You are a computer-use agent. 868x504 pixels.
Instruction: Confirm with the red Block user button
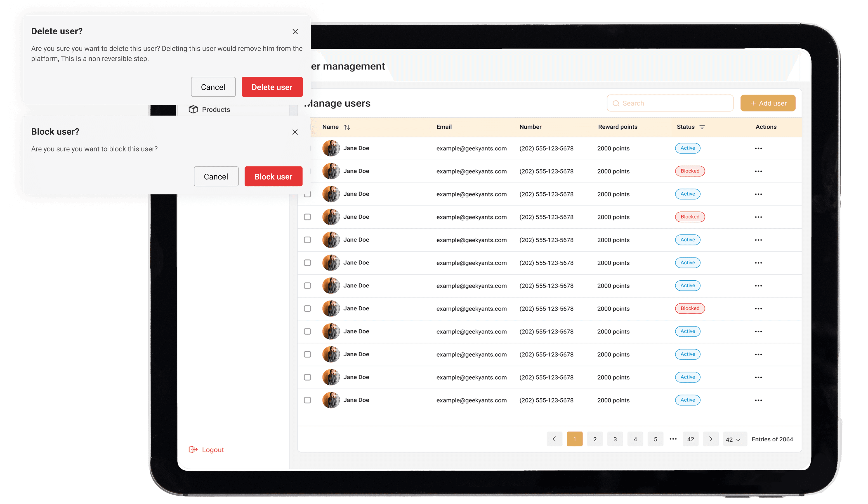pyautogui.click(x=274, y=176)
